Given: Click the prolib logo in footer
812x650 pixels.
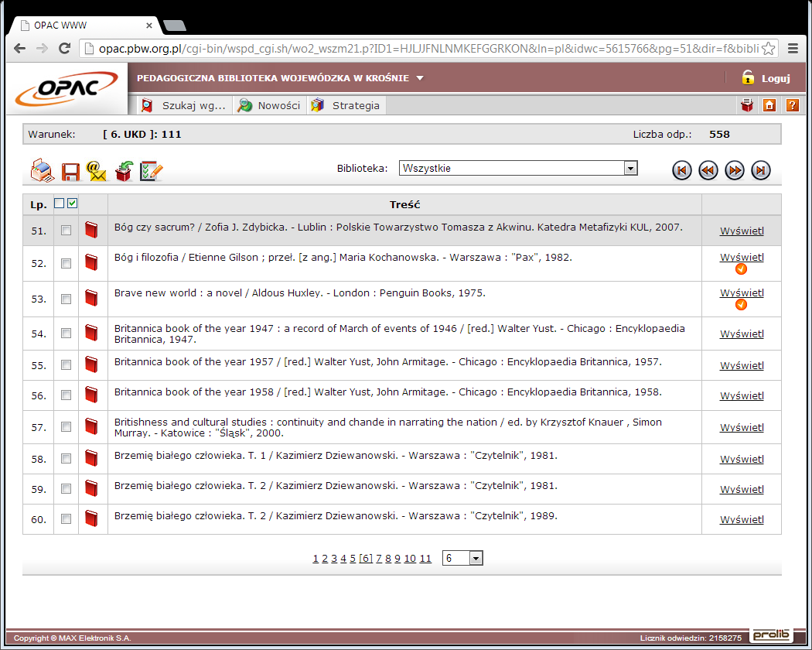Looking at the screenshot, I should [771, 635].
